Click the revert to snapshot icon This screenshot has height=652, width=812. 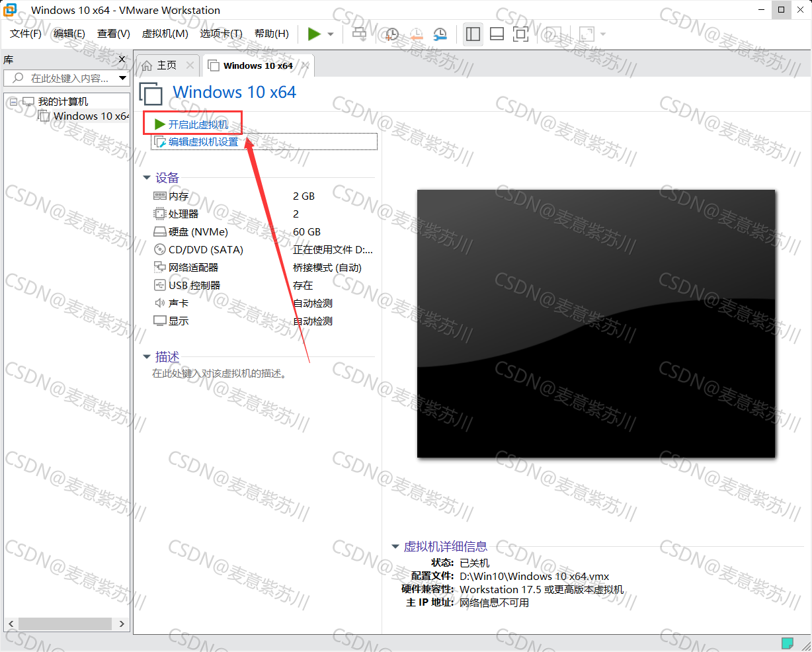[x=416, y=34]
